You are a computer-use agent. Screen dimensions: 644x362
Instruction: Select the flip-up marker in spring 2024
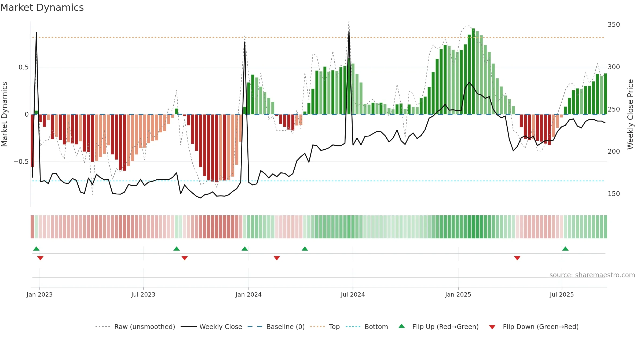click(x=305, y=249)
